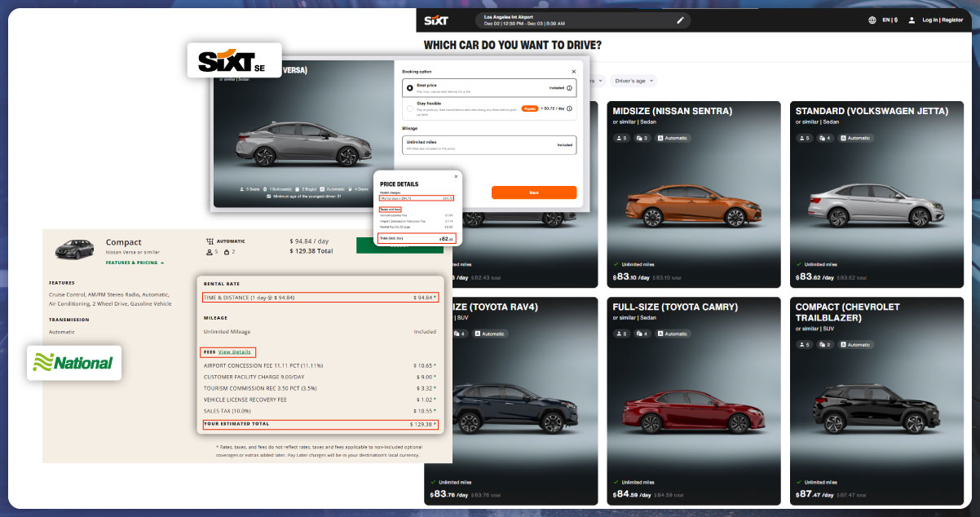Open the info icon for Stay flexible

(x=569, y=108)
